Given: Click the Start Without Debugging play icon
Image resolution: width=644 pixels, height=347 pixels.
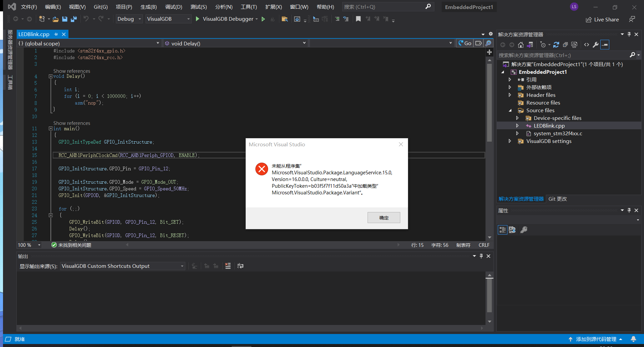Looking at the screenshot, I should (263, 19).
